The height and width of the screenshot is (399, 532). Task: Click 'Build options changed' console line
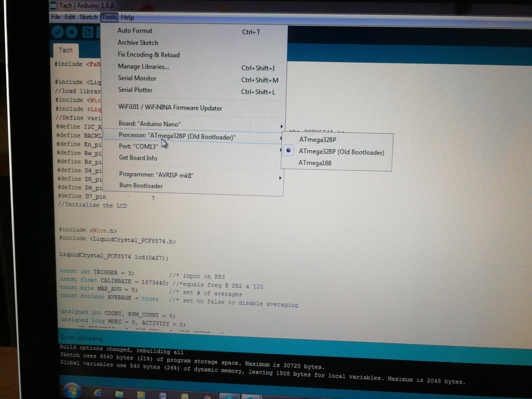click(122, 349)
